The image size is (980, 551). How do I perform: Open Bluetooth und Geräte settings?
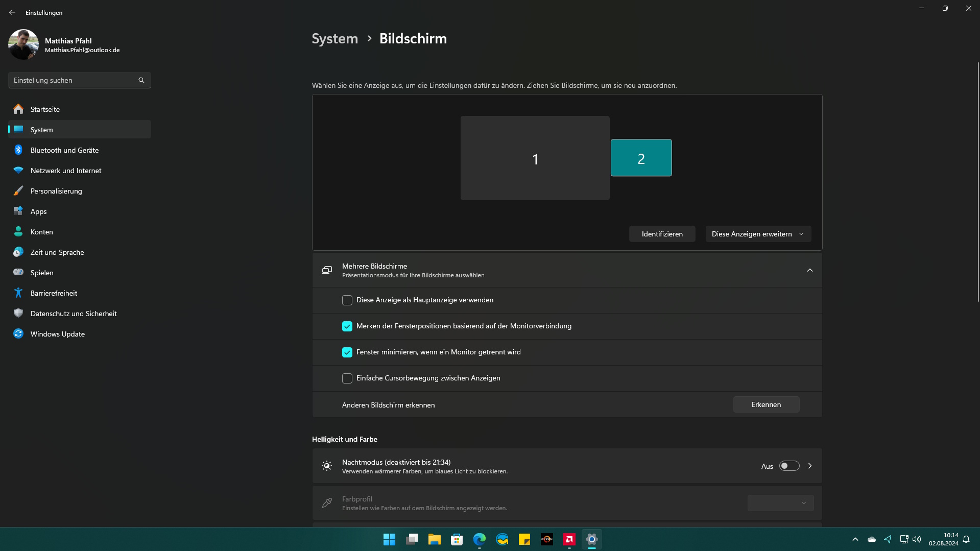click(x=80, y=150)
